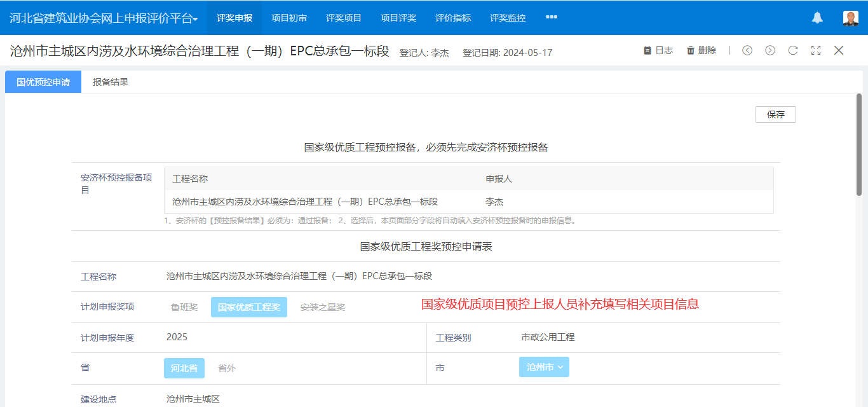This screenshot has width=868, height=407.
Task: Open 项目初审 in top navigation
Action: (289, 18)
